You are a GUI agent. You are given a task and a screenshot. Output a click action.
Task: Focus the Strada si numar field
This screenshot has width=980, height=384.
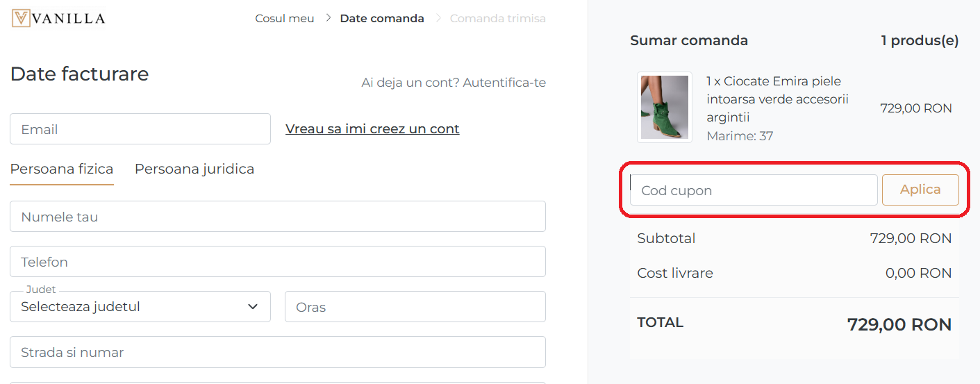coord(277,352)
